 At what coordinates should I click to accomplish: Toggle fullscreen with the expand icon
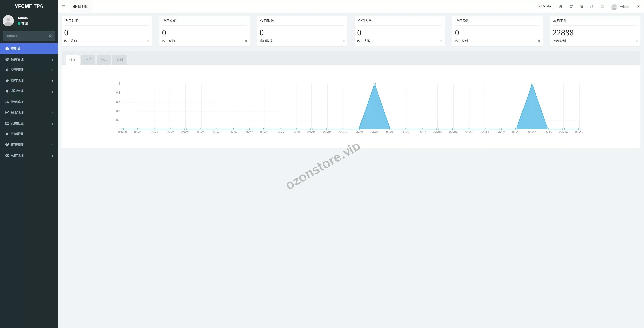coord(602,6)
